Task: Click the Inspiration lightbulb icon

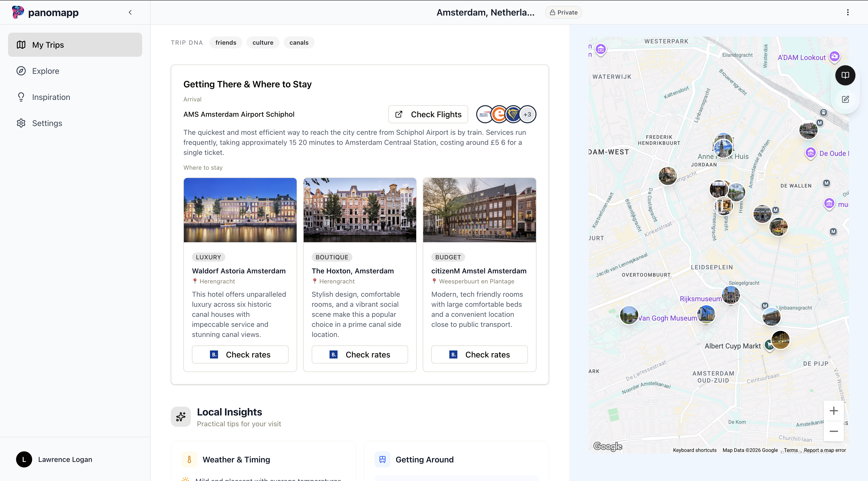Action: coord(21,97)
